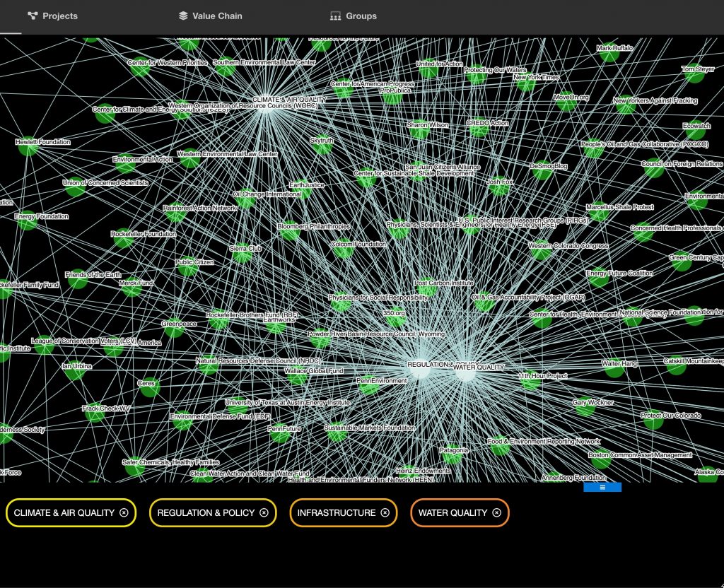Remove the CLIMATE & AIR QUALITY filter
Image resolution: width=724 pixels, height=588 pixels.
pos(124,512)
